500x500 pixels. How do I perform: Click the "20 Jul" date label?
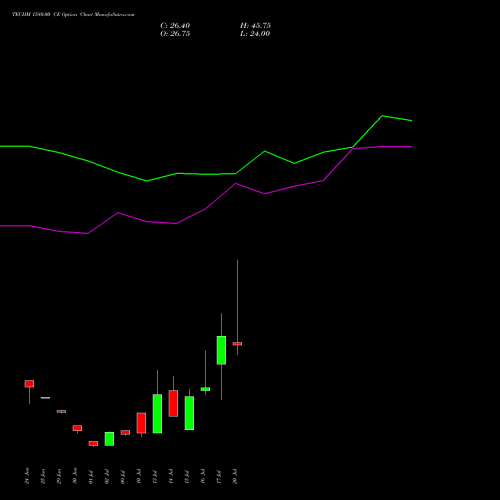(x=235, y=477)
